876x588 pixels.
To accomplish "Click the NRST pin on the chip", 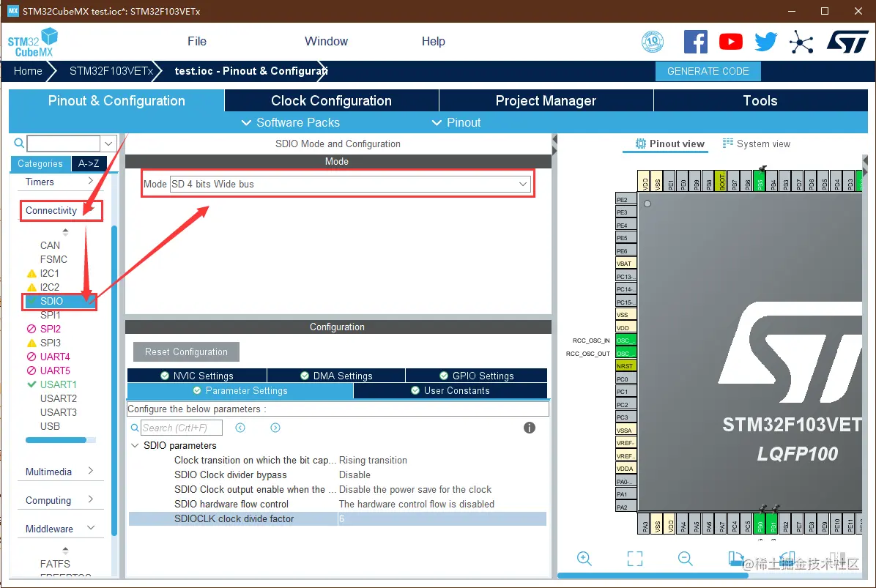I will 626,366.
